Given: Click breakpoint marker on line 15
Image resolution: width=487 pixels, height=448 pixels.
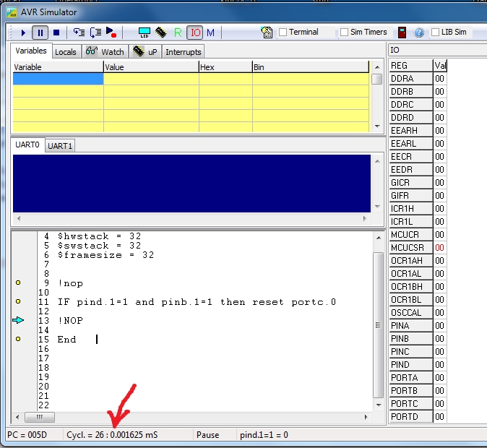Looking at the screenshot, I should coord(18,339).
